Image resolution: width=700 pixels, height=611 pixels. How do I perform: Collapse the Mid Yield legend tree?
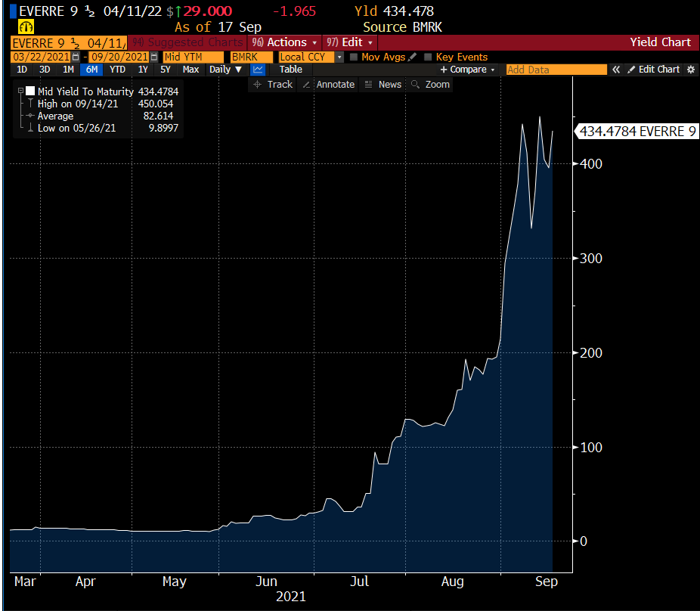pos(20,91)
